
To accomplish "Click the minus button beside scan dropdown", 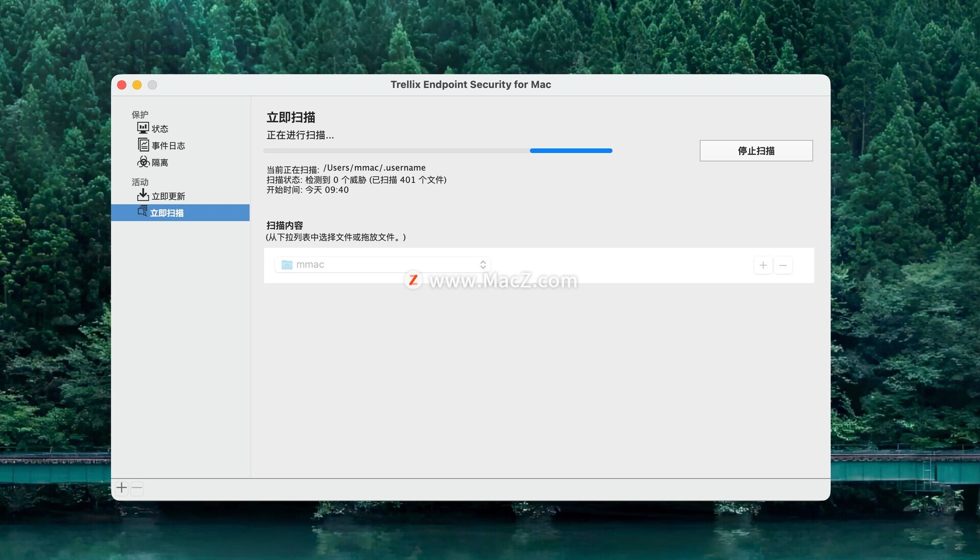I will pos(783,265).
